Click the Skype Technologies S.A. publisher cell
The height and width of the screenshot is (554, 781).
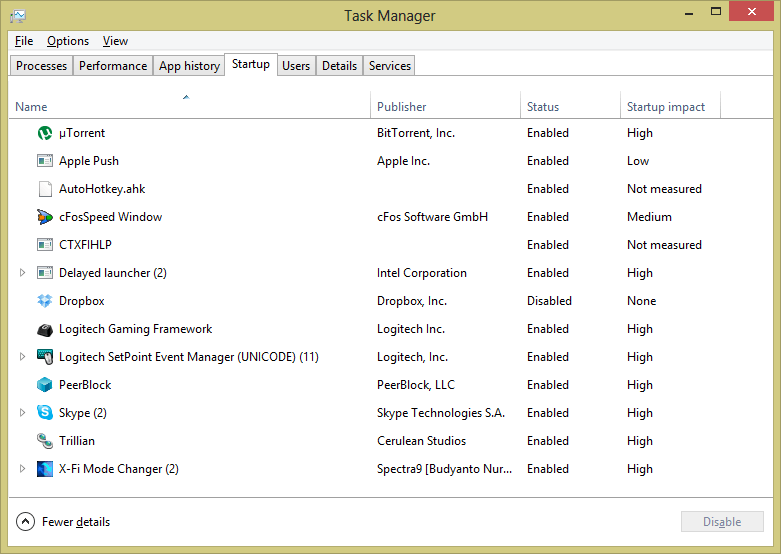pos(441,413)
